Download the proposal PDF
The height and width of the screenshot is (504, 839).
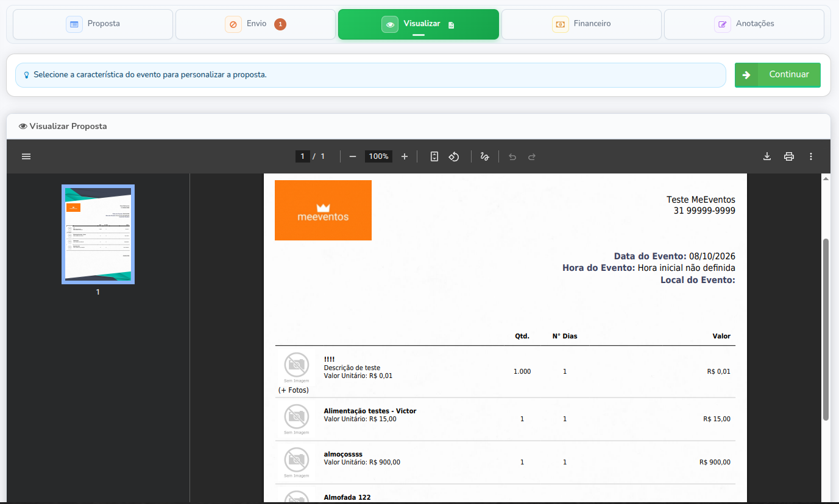tap(767, 156)
